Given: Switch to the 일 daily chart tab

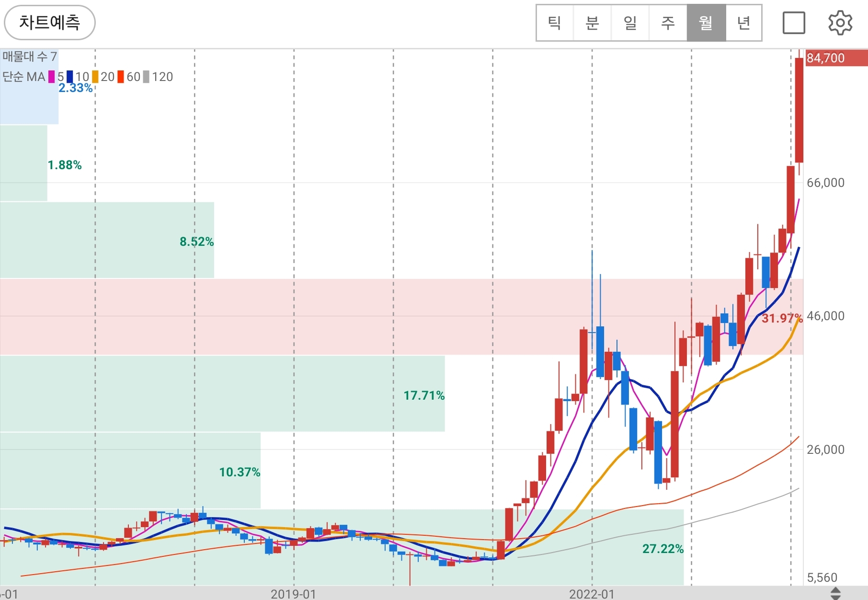Looking at the screenshot, I should tap(630, 23).
